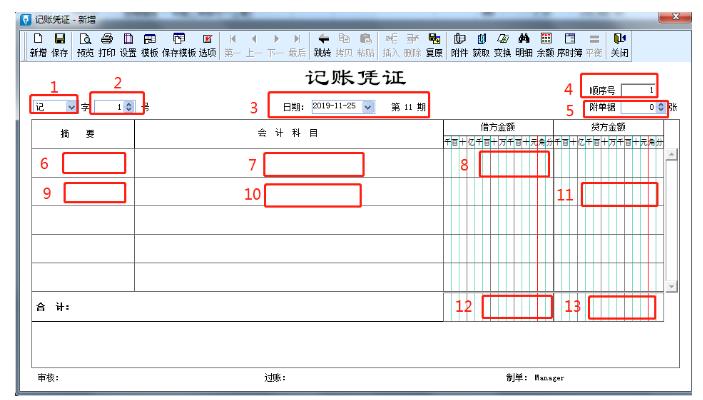Click second row 贷方金额 credit cell
Viewport: 703px width, 400px height.
(608, 192)
